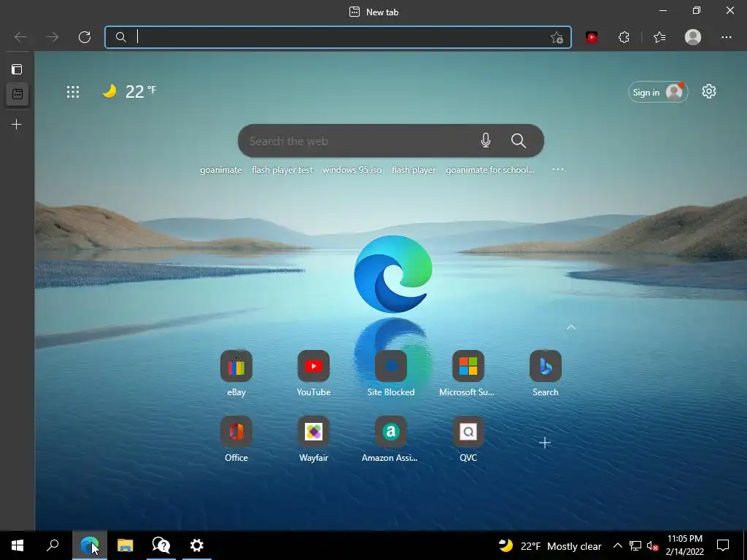Select windows 95 iso suggestion
This screenshot has width=747, height=560.
[x=352, y=170]
